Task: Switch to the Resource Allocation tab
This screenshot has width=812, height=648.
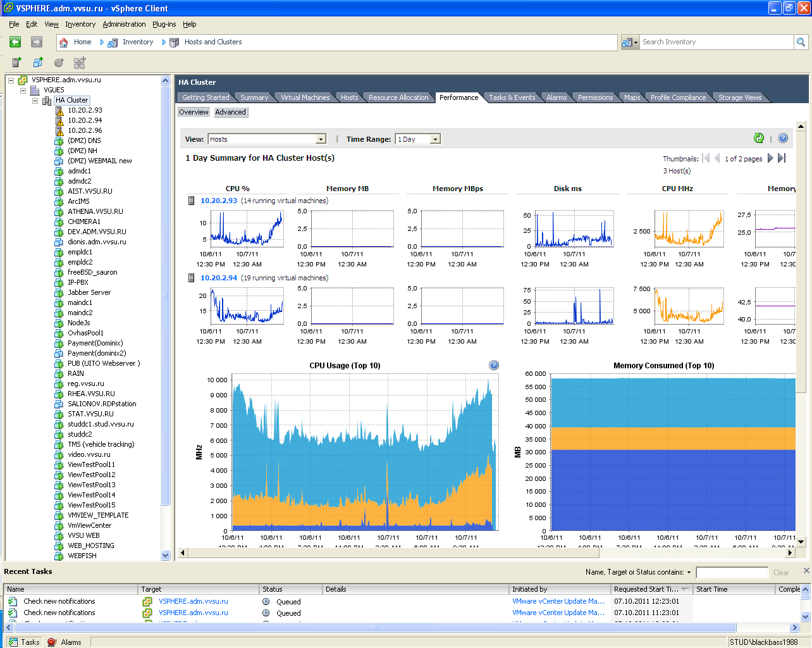Action: click(398, 97)
